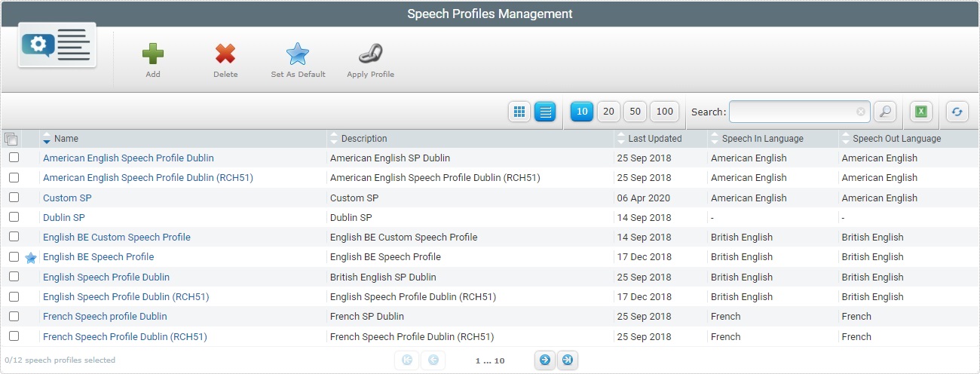
Task: Refresh the speech profiles list
Action: (957, 112)
